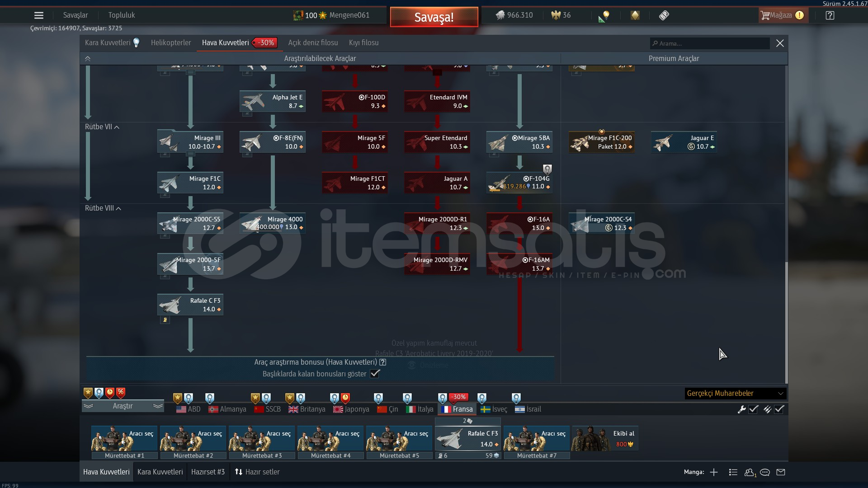Viewport: 868px width, 488px height.
Task: Open the Gerçekçi Muharebeler dropdown
Action: click(x=736, y=394)
